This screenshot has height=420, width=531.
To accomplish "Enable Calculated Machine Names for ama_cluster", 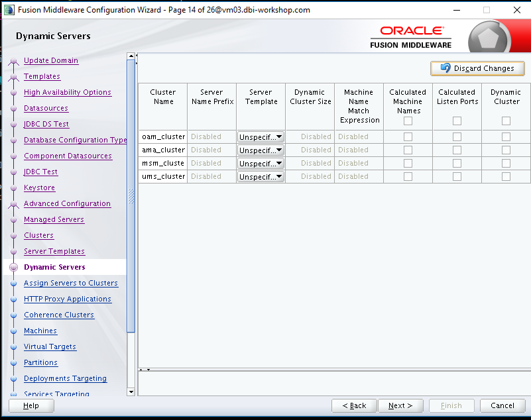I will click(408, 150).
